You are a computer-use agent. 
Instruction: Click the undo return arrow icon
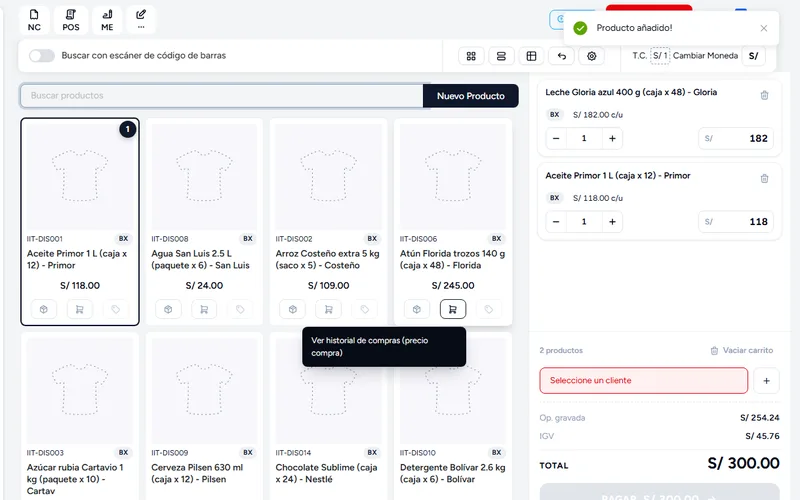561,56
